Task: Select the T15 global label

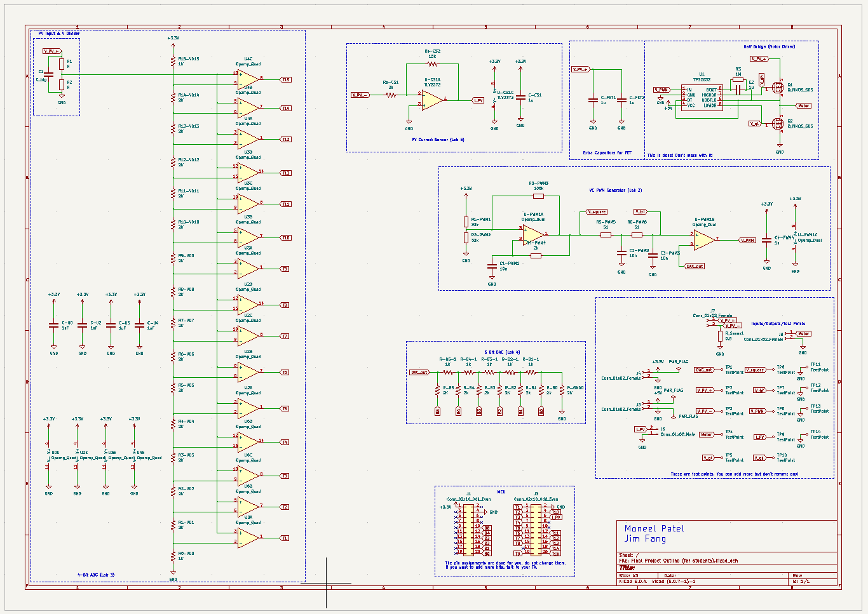Action: coord(286,80)
